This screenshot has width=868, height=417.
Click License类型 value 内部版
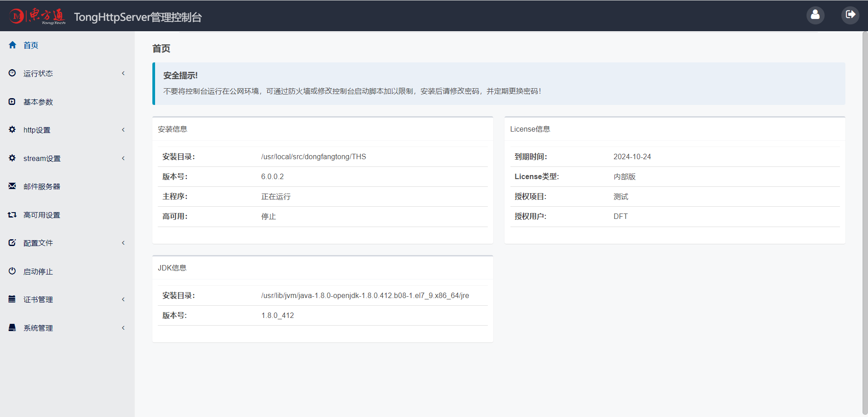(624, 176)
